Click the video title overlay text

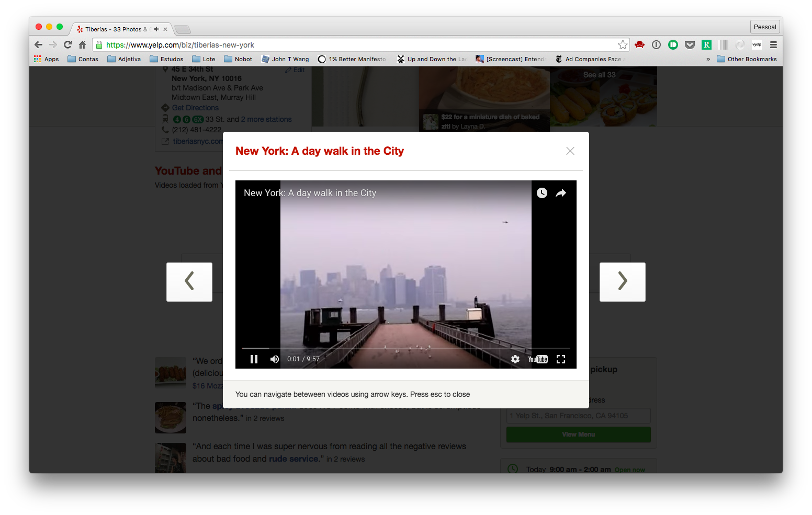pos(310,193)
